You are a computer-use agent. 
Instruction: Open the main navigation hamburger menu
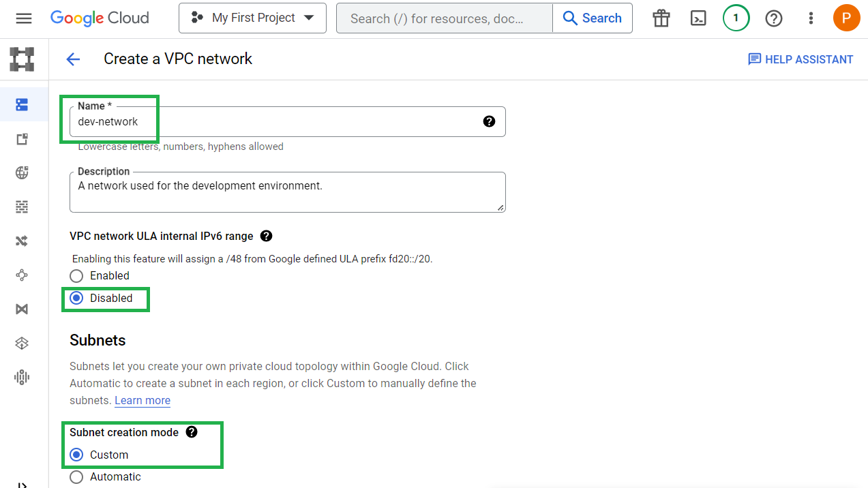[24, 18]
